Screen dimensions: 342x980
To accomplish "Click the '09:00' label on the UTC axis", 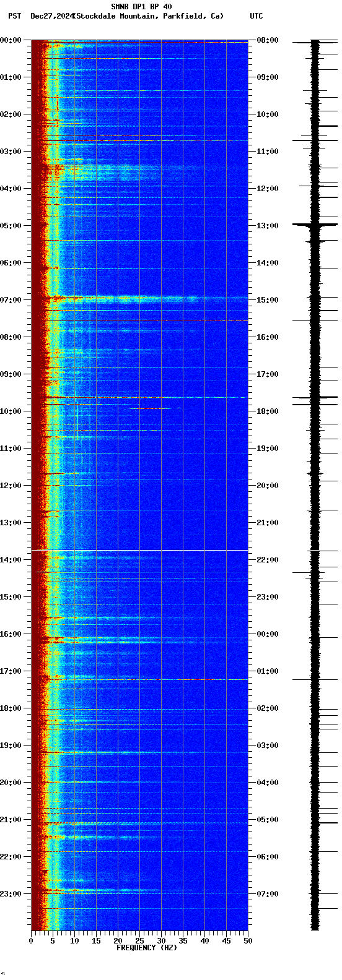I will pyautogui.click(x=268, y=77).
